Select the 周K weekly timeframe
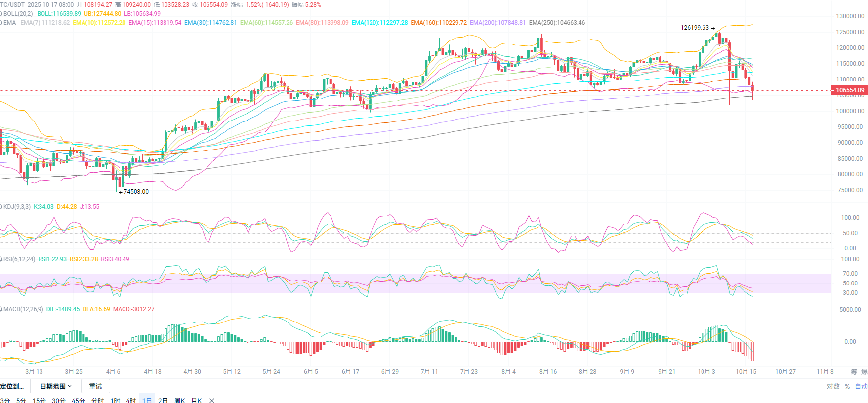 coord(179,400)
